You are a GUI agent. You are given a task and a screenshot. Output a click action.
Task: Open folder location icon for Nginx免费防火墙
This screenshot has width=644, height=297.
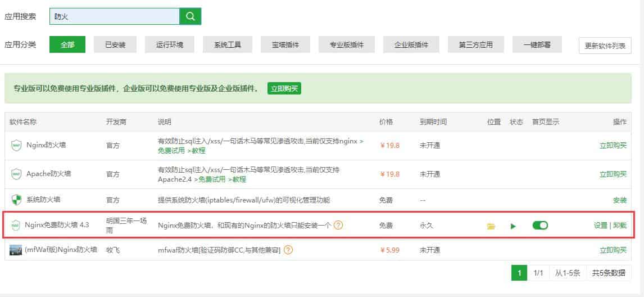pos(491,226)
